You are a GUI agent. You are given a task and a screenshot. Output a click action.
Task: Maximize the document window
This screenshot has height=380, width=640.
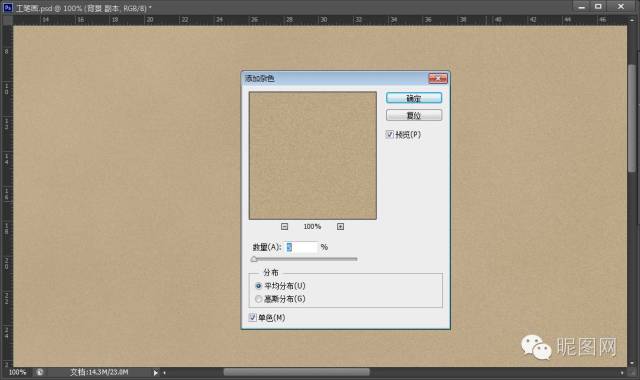pos(598,7)
